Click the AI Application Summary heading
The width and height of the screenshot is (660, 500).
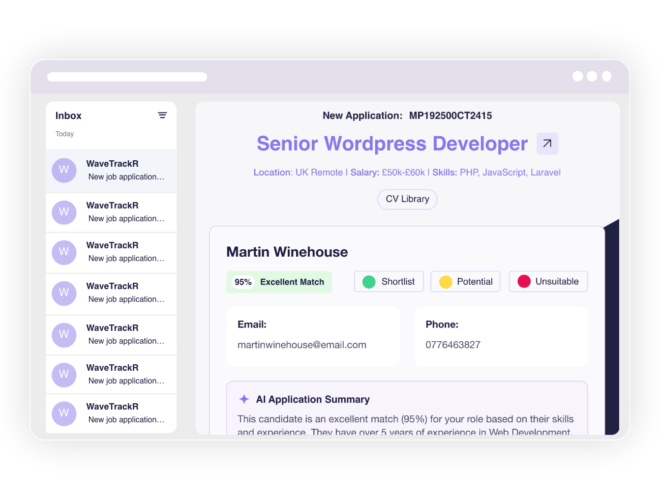(x=313, y=399)
